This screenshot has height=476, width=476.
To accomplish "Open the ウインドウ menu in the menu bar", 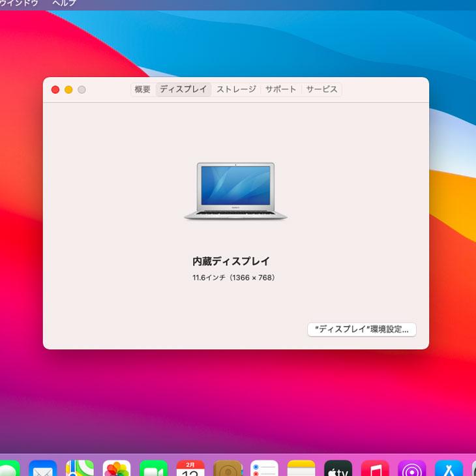I will coord(18,3).
